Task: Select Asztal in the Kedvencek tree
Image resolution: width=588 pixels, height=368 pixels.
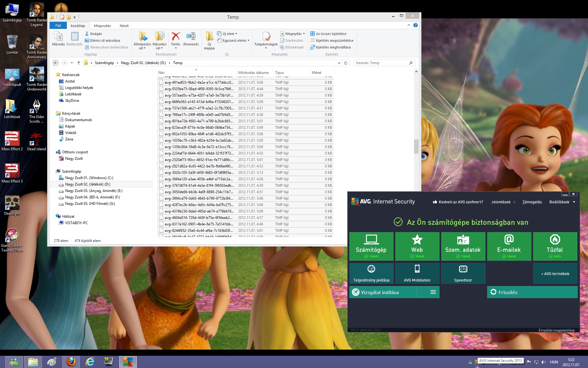Action: coord(70,81)
